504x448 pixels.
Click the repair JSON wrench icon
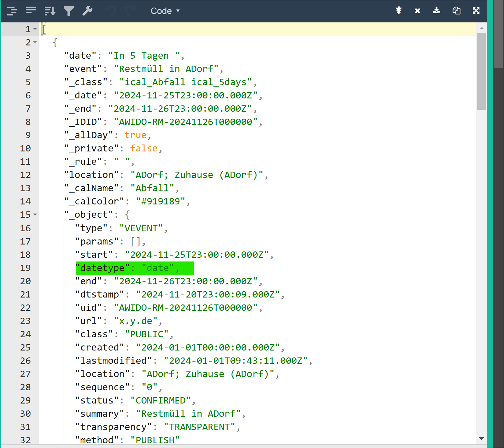tap(87, 11)
